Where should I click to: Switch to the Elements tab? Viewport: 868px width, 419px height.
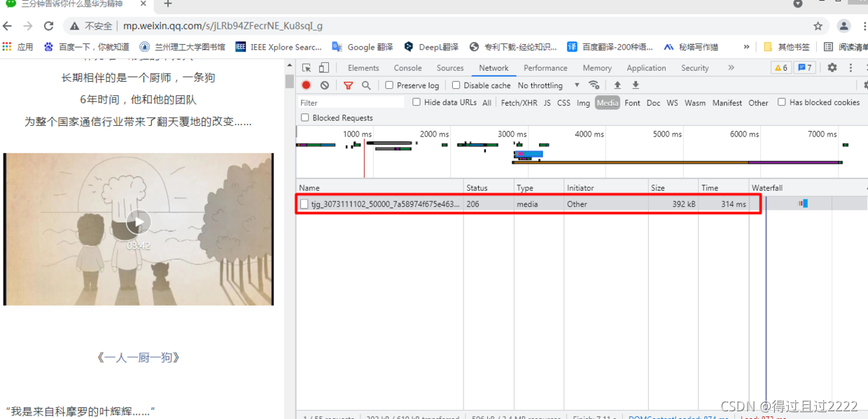pos(363,68)
